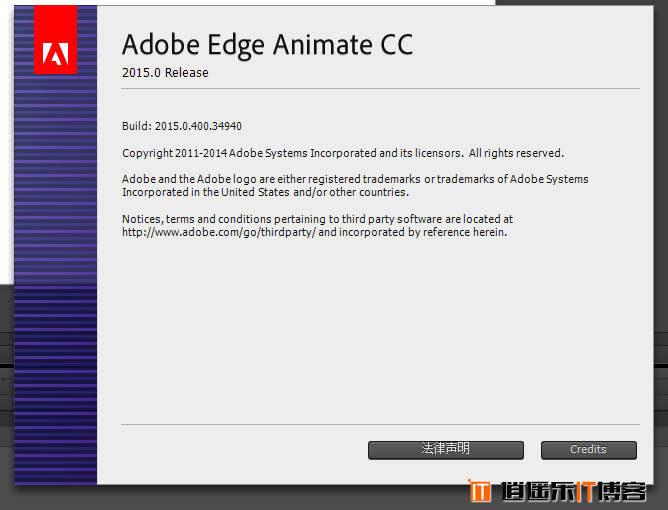Open the 法律声明 legal notices button
This screenshot has width=668, height=510.
tap(446, 450)
